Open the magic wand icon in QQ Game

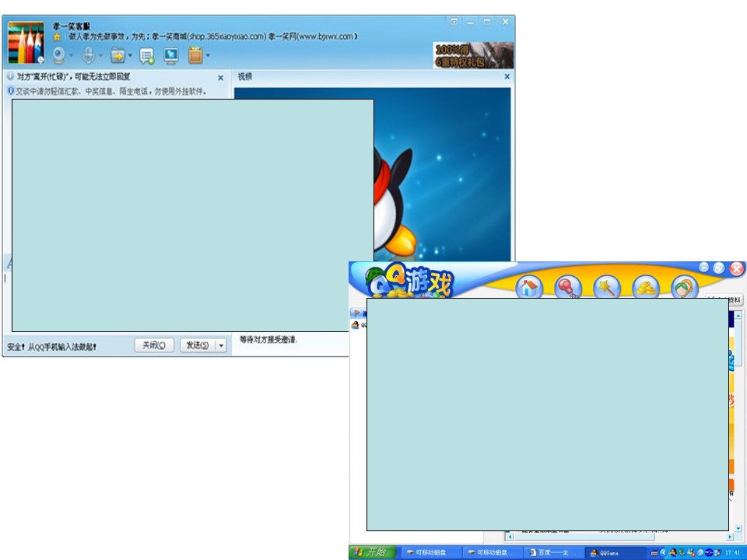point(606,288)
